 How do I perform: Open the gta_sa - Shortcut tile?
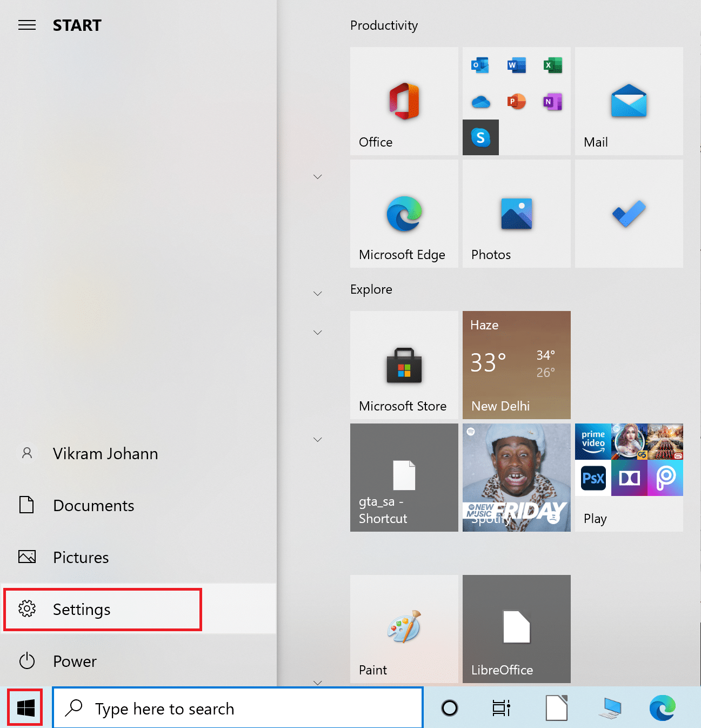click(404, 478)
